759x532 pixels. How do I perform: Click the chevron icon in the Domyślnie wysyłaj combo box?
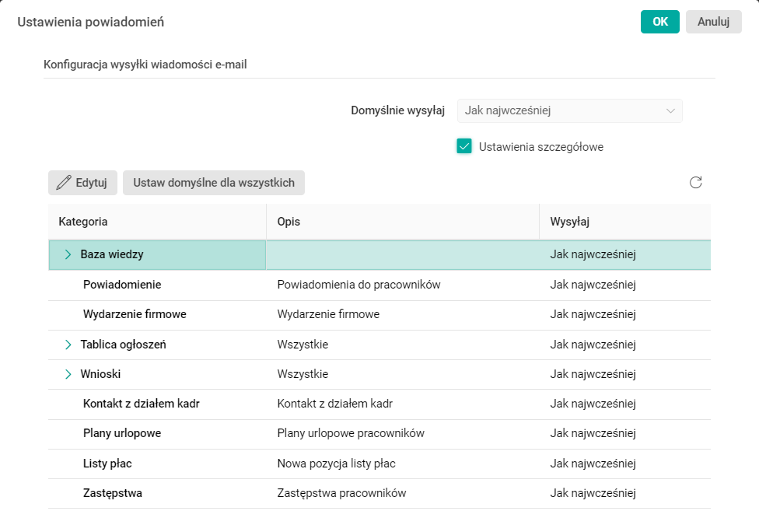click(x=670, y=110)
